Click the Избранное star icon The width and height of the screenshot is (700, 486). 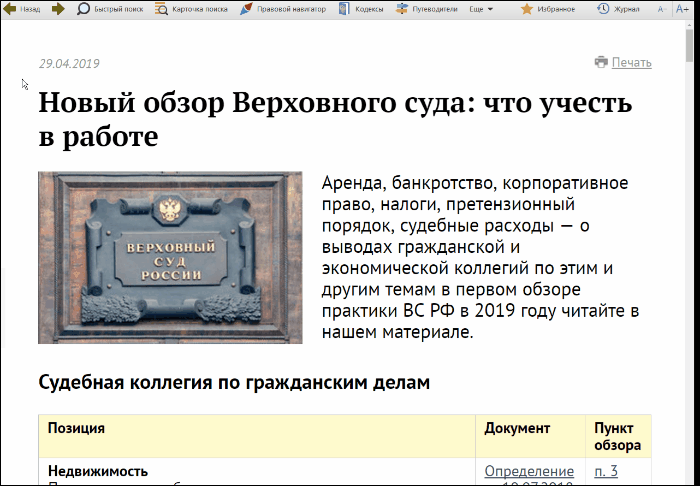tap(527, 8)
